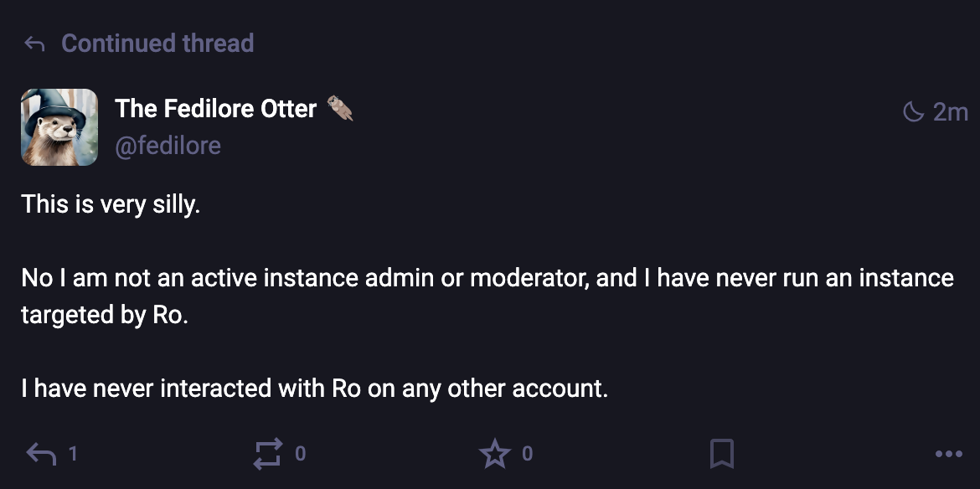The image size is (980, 489).
Task: Open the three-dot more options menu
Action: [x=948, y=454]
